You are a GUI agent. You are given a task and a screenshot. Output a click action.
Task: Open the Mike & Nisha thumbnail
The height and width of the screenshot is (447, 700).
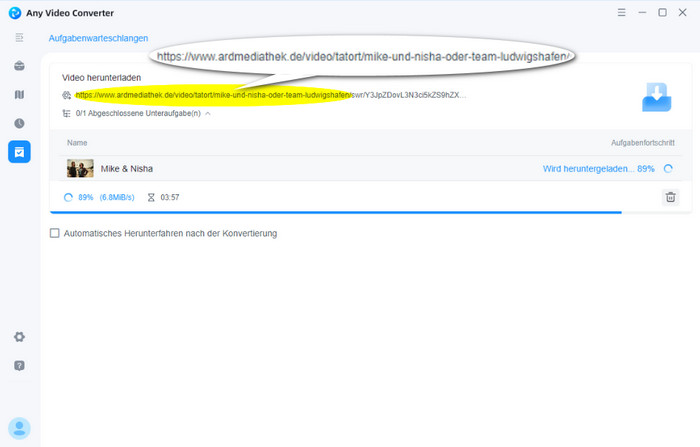[x=80, y=168]
